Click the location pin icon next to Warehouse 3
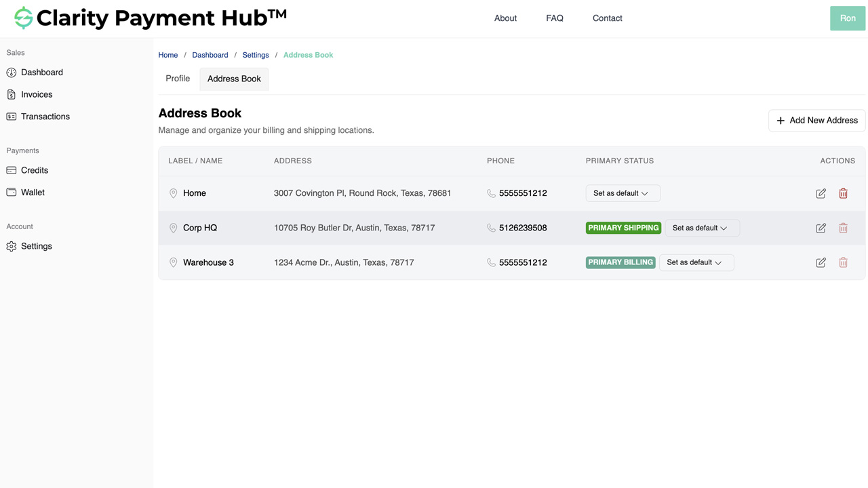 pos(174,262)
